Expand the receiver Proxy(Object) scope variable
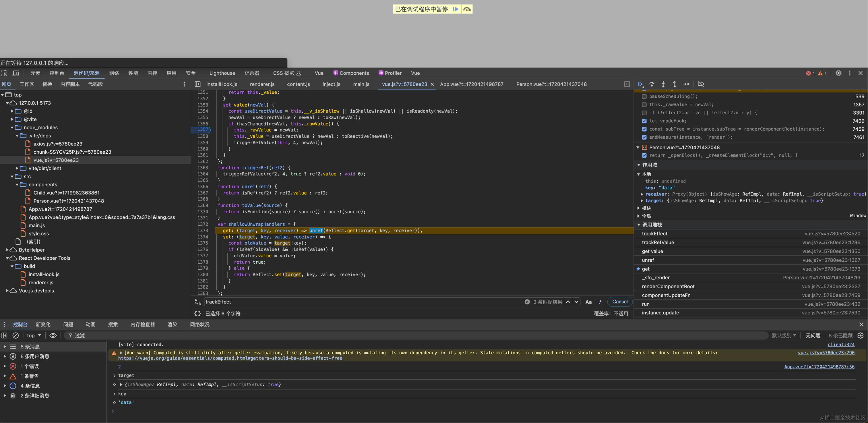868x423 pixels. [642, 194]
